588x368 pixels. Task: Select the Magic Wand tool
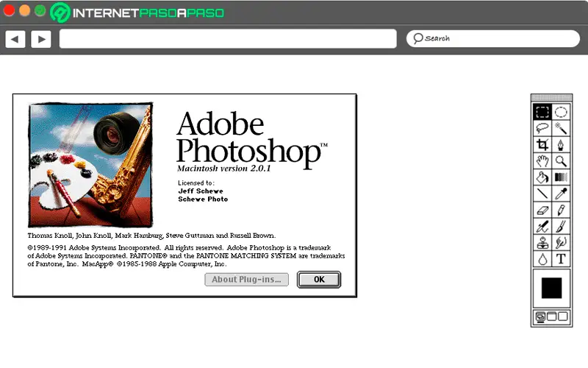[561, 128]
